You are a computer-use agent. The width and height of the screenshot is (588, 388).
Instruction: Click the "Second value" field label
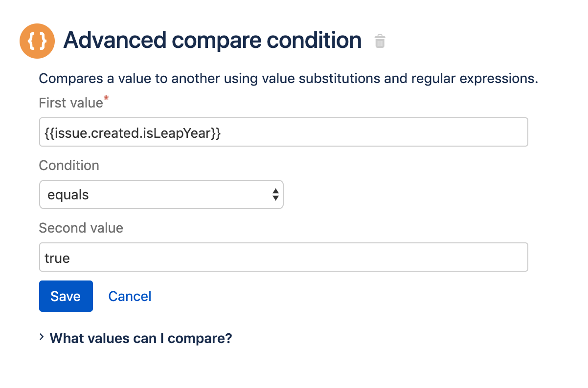pyautogui.click(x=81, y=228)
